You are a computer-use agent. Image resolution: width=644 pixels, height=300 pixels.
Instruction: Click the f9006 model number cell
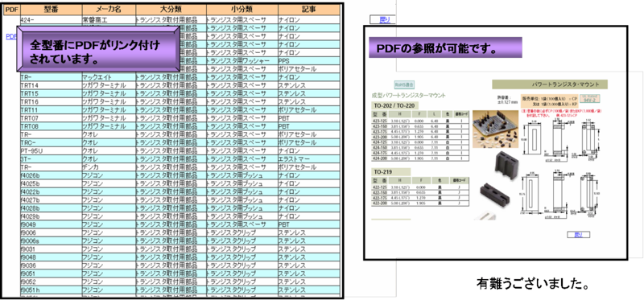pyautogui.click(x=51, y=233)
